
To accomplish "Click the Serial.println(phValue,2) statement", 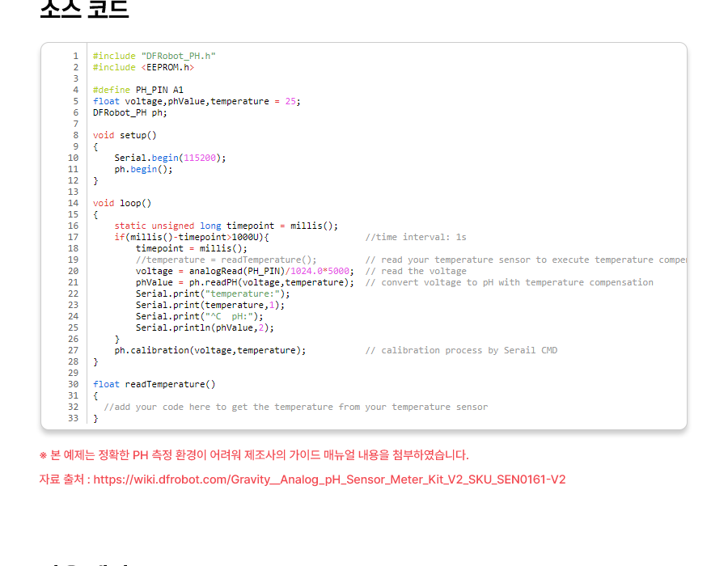I will (x=205, y=327).
